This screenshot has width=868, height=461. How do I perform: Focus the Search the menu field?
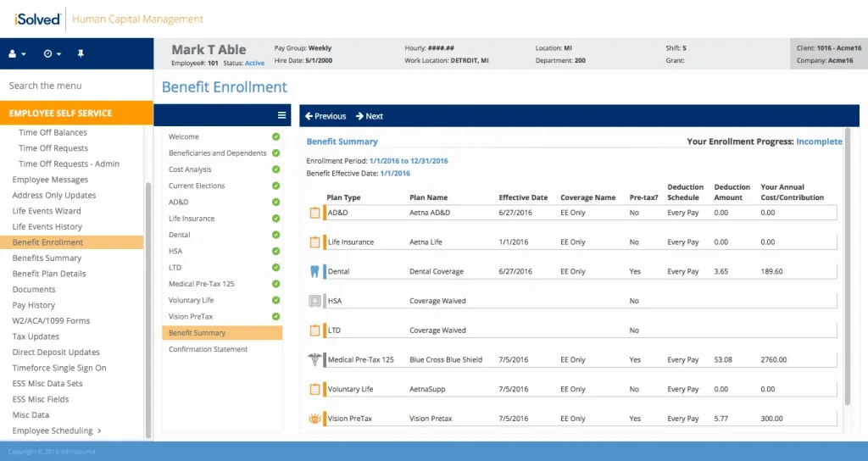(76, 86)
